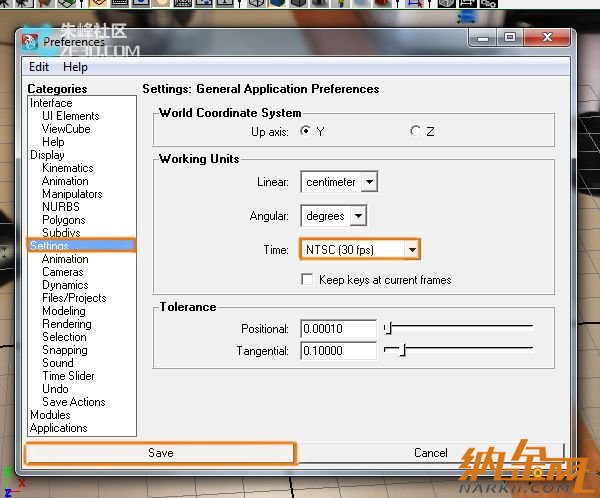Viewport: 600px width, 498px height.
Task: Select UI Elements under Interface
Action: tap(70, 116)
